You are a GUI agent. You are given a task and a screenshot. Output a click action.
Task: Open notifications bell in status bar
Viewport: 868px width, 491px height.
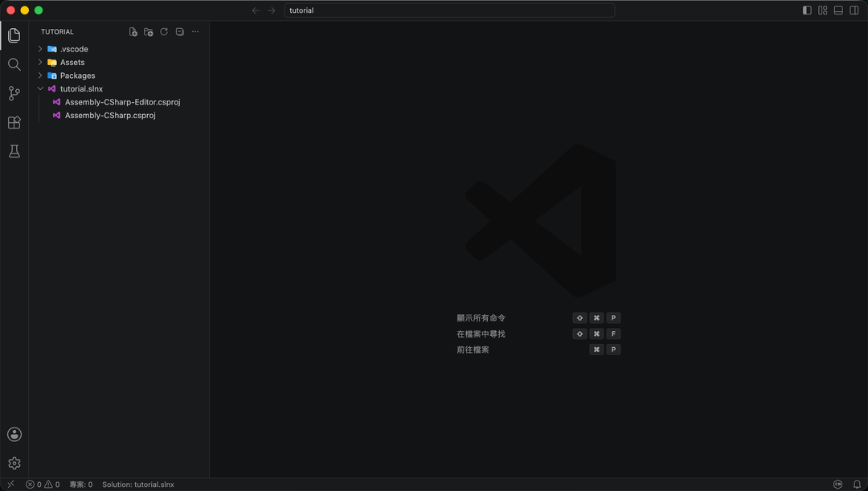pyautogui.click(x=857, y=485)
